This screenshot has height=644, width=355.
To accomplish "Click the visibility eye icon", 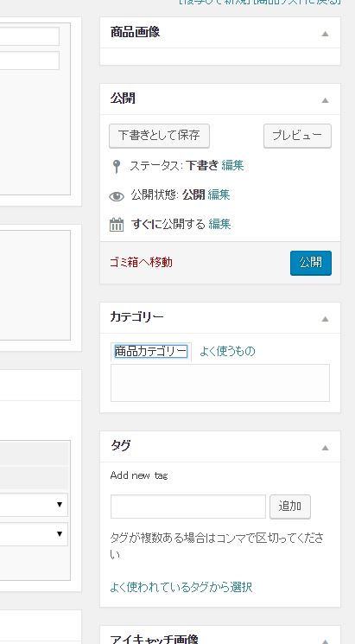I will pyautogui.click(x=117, y=197).
